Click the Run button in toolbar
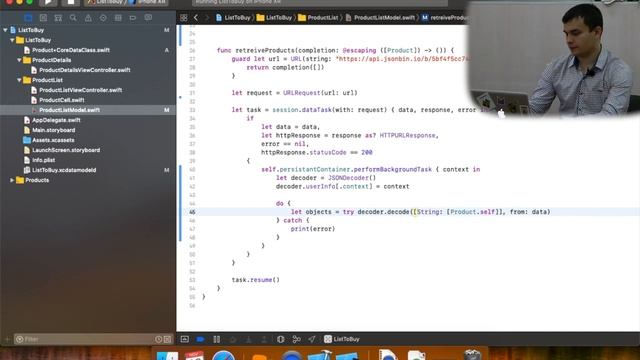This screenshot has width=640, height=360. pyautogui.click(x=48, y=2)
